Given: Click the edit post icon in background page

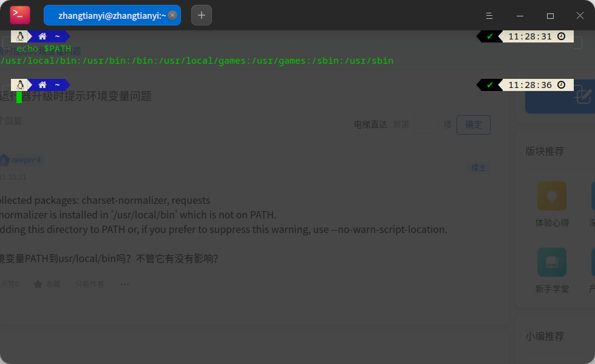Looking at the screenshot, I should click(583, 96).
